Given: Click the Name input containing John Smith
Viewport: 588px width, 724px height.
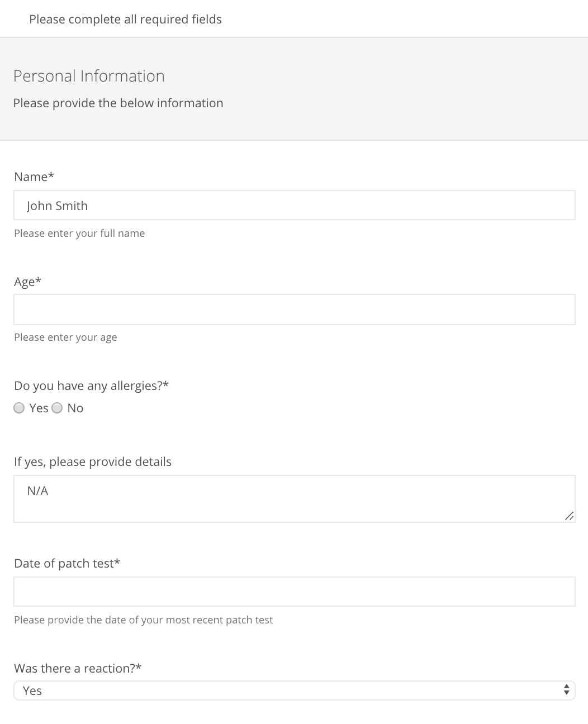Looking at the screenshot, I should point(295,205).
